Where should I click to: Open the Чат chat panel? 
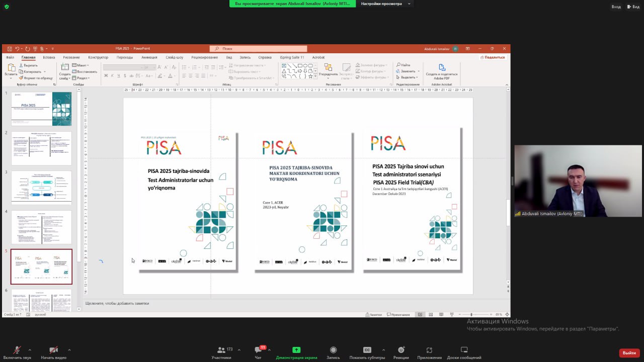coord(258,350)
